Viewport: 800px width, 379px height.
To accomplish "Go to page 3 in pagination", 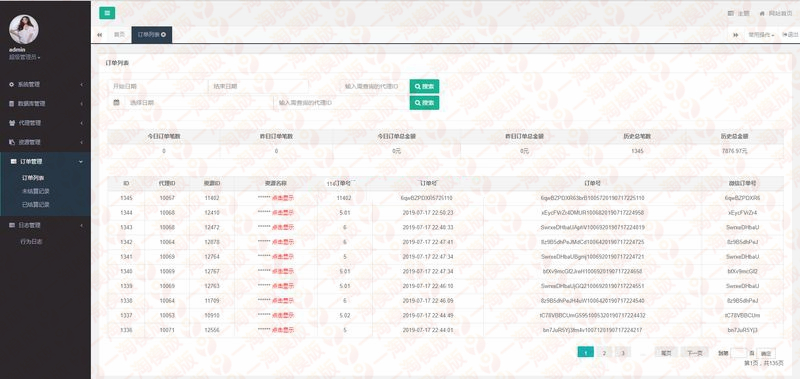I will pyautogui.click(x=622, y=352).
